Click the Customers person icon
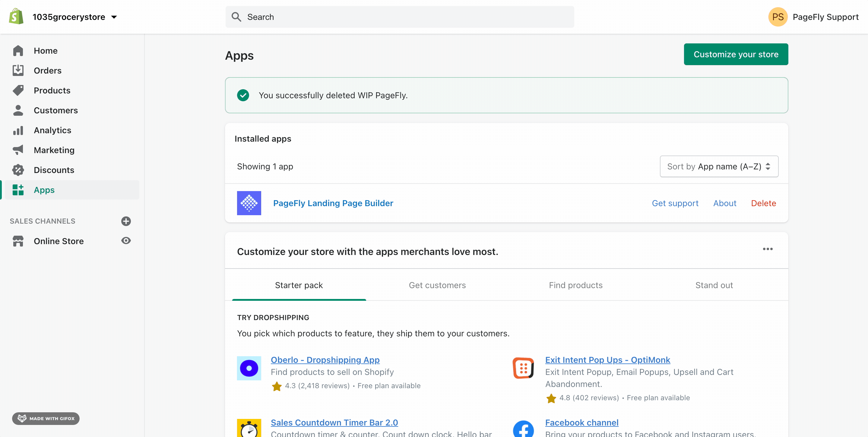This screenshot has width=868, height=437. point(18,110)
